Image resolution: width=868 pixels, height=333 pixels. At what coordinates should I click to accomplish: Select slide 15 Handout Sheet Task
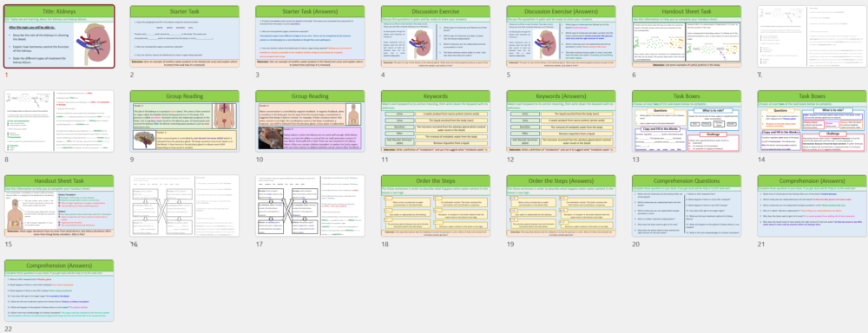(59, 206)
